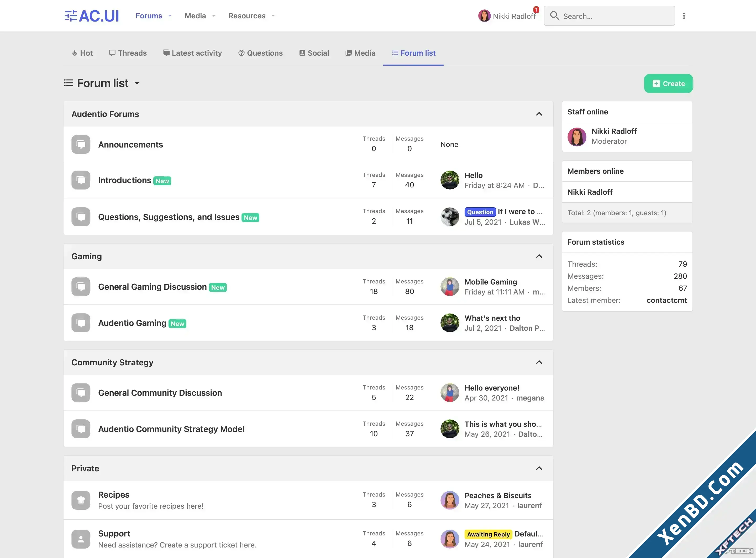Open the avatar beside Mobile Gaming post
The image size is (756, 558).
tap(450, 286)
